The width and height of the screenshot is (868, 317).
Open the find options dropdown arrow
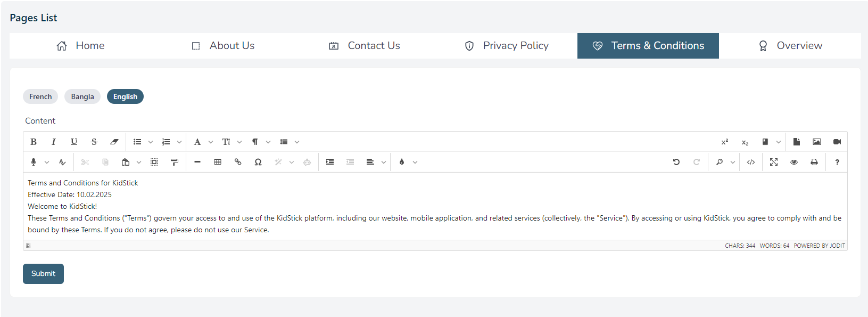click(x=733, y=162)
